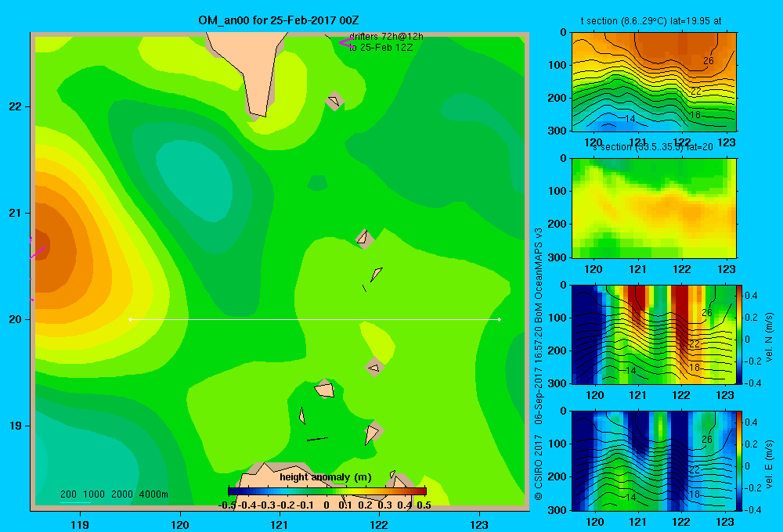This screenshot has height=532, width=783.
Task: Click the 22 contour label in the vel. N section
Action: click(695, 344)
